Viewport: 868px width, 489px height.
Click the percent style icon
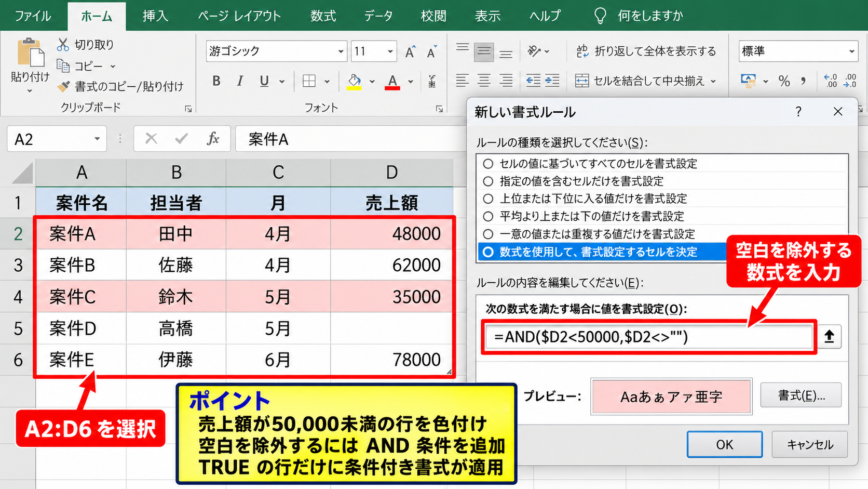784,81
